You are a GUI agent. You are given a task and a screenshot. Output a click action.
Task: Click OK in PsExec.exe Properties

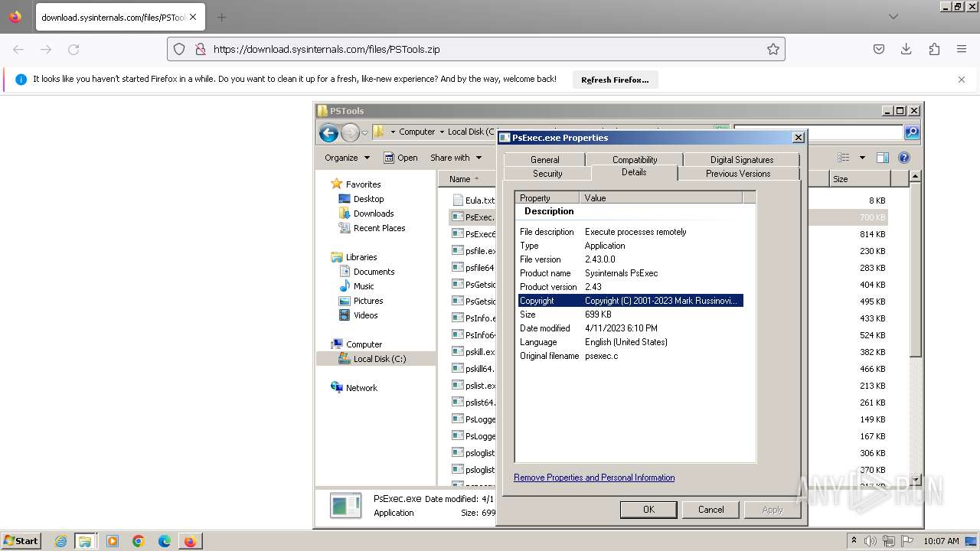coord(648,510)
